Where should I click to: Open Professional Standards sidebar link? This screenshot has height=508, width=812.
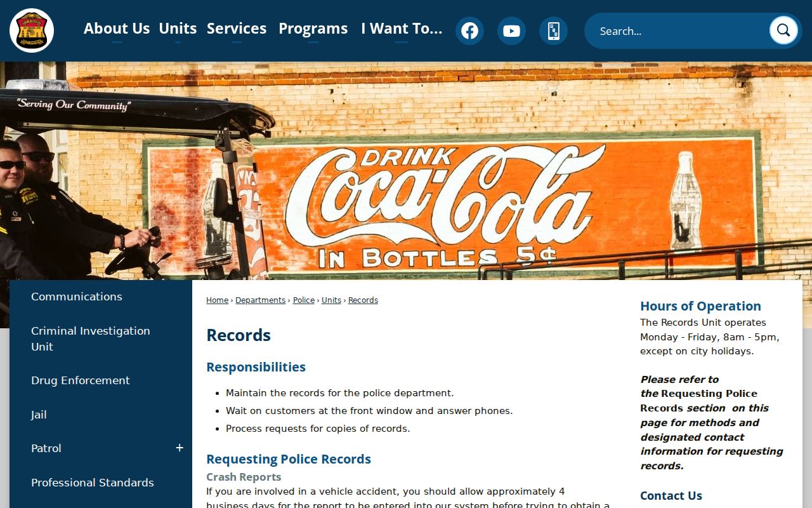[93, 483]
